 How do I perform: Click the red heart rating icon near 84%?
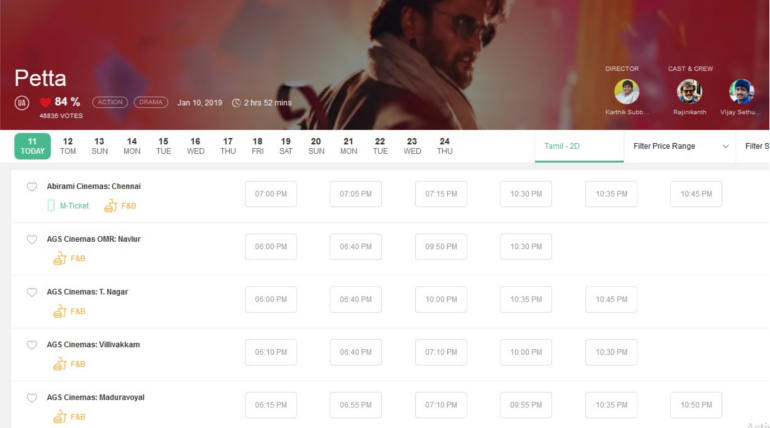point(45,102)
